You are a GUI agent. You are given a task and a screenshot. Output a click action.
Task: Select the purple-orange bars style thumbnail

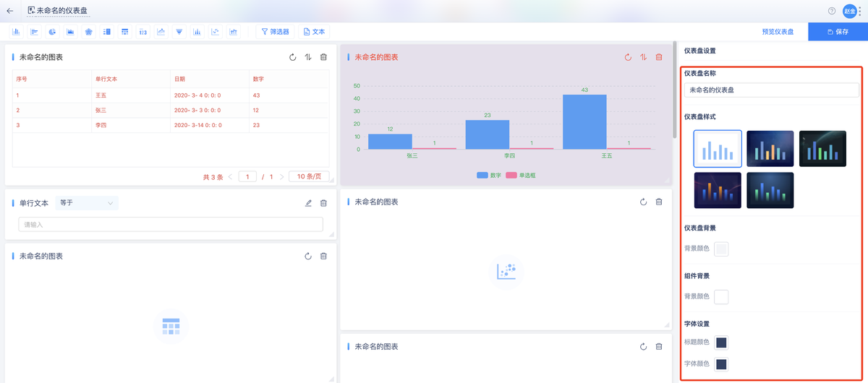[x=718, y=190]
